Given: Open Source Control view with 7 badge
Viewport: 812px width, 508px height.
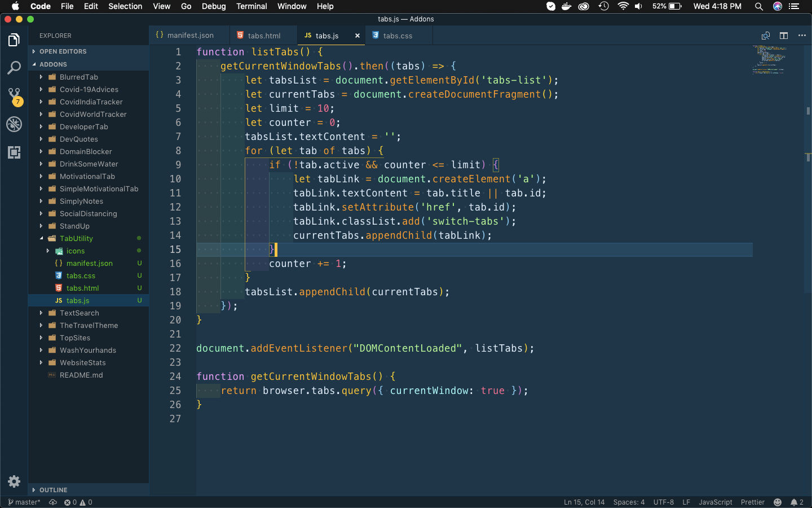Looking at the screenshot, I should click(x=14, y=97).
